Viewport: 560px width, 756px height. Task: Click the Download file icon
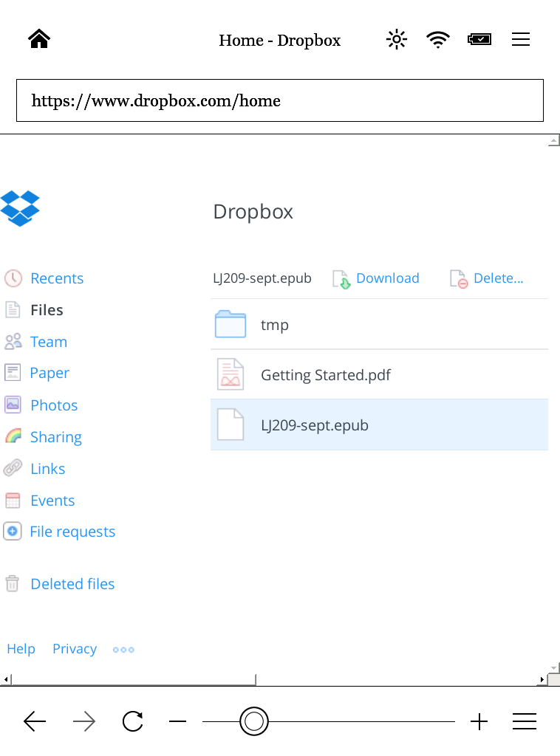point(341,279)
